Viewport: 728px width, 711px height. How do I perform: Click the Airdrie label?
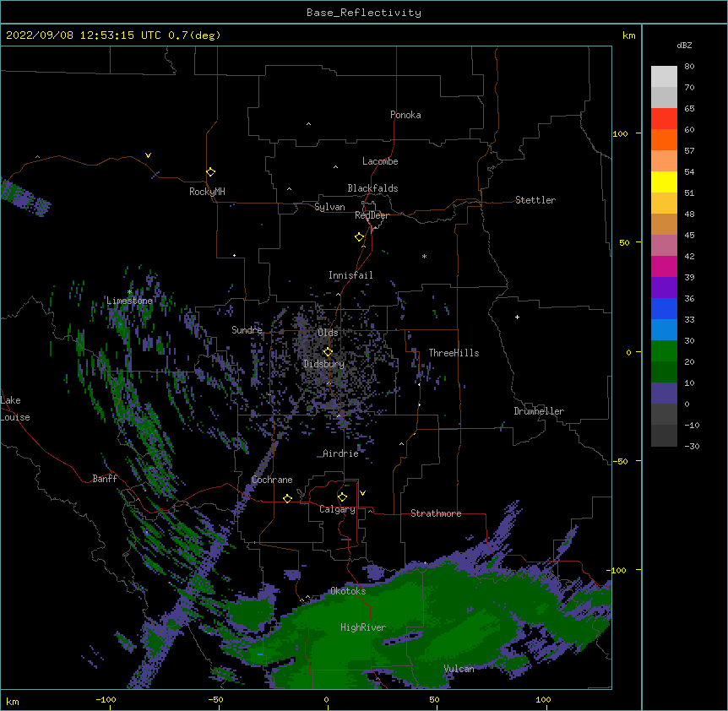pyautogui.click(x=340, y=453)
